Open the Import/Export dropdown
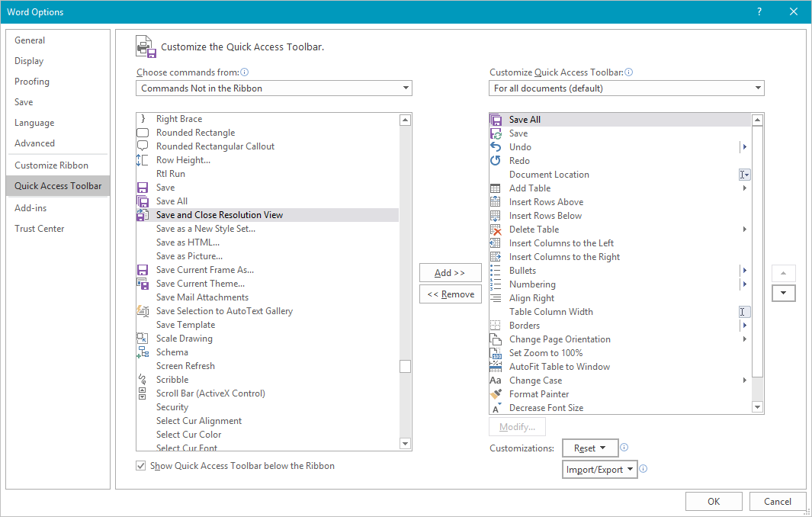Screen dimensions: 812x517 click(x=600, y=469)
